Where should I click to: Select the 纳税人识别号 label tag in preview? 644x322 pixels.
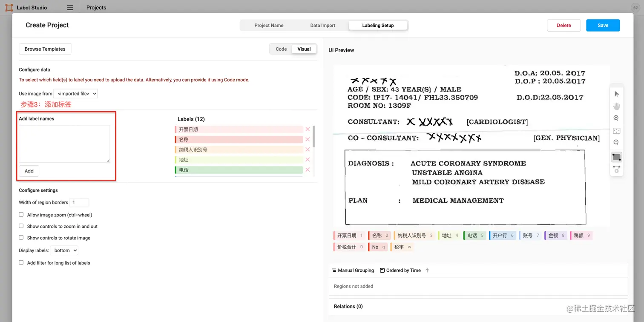414,235
